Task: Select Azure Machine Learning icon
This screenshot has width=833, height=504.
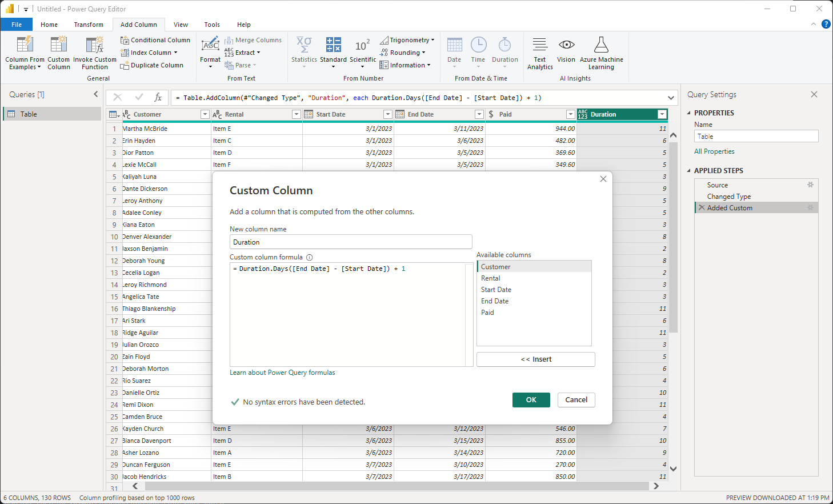Action: 601,45
